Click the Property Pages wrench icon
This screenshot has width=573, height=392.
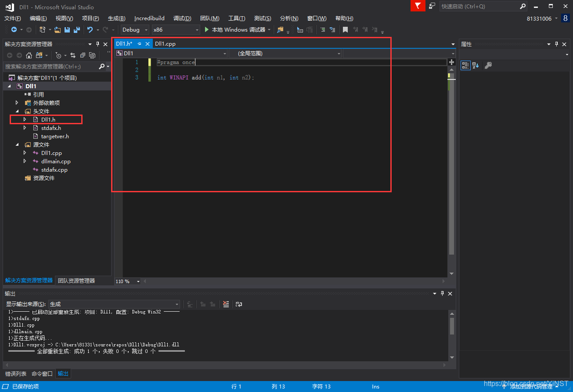(x=488, y=65)
